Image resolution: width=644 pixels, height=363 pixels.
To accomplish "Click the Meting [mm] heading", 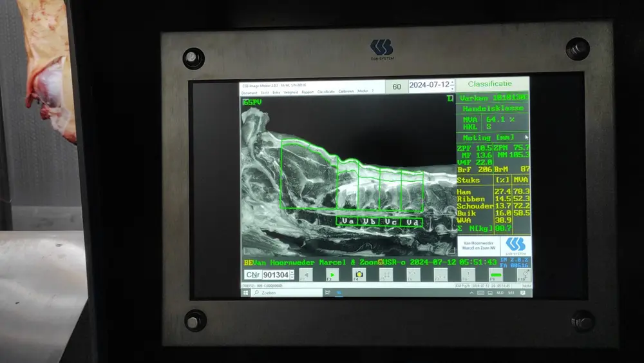I will tap(488, 137).
